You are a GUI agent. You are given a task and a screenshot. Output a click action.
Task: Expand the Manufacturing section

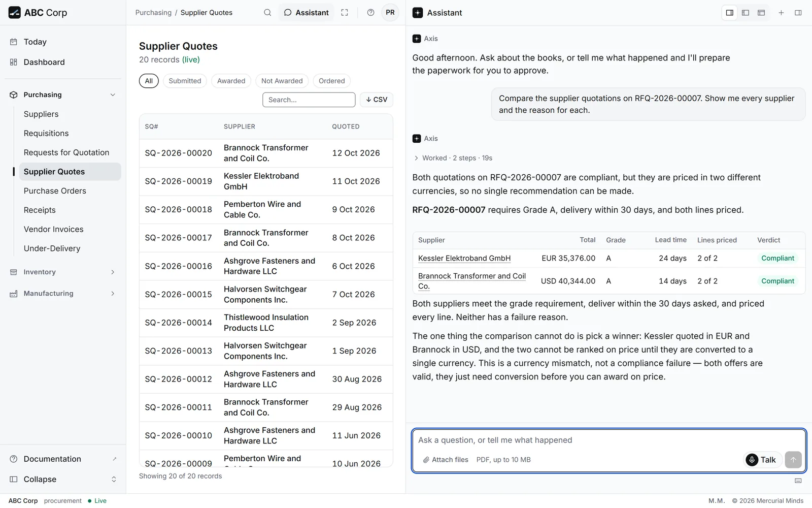(x=63, y=293)
